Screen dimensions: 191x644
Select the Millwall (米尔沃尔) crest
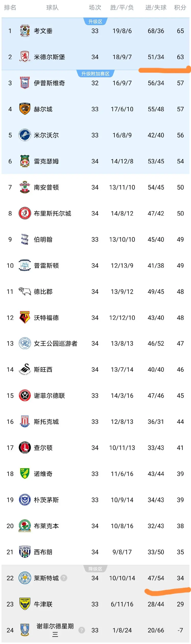pyautogui.click(x=25, y=135)
